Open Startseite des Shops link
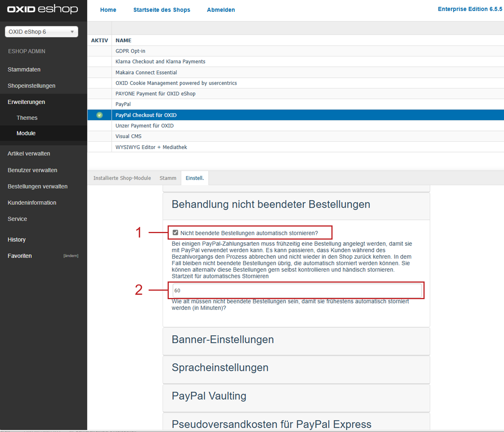The width and height of the screenshot is (504, 432). [161, 10]
